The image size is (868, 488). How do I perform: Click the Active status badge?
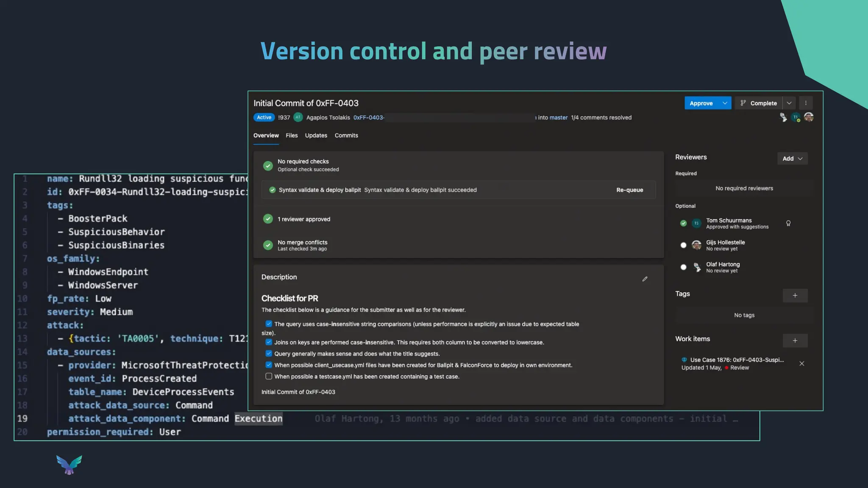(x=264, y=117)
